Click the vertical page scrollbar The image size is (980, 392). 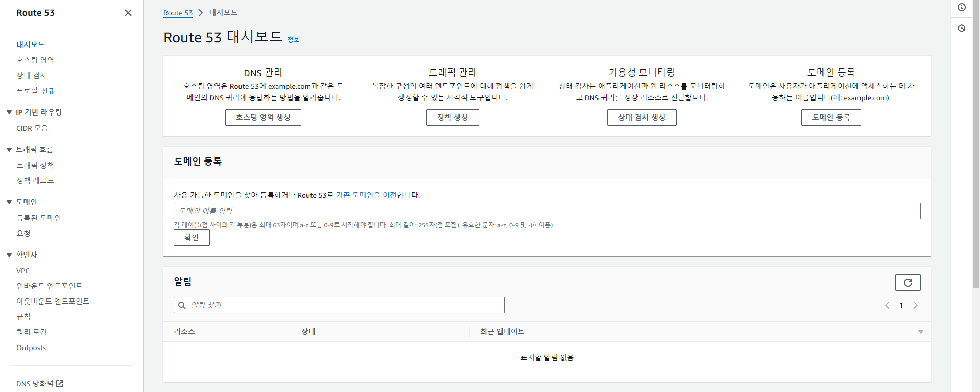976,144
